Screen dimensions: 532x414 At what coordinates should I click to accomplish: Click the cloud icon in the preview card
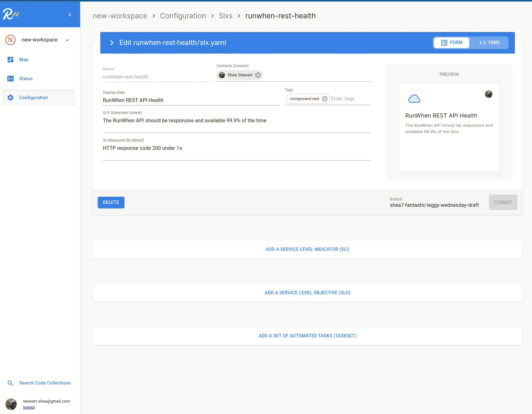[414, 99]
